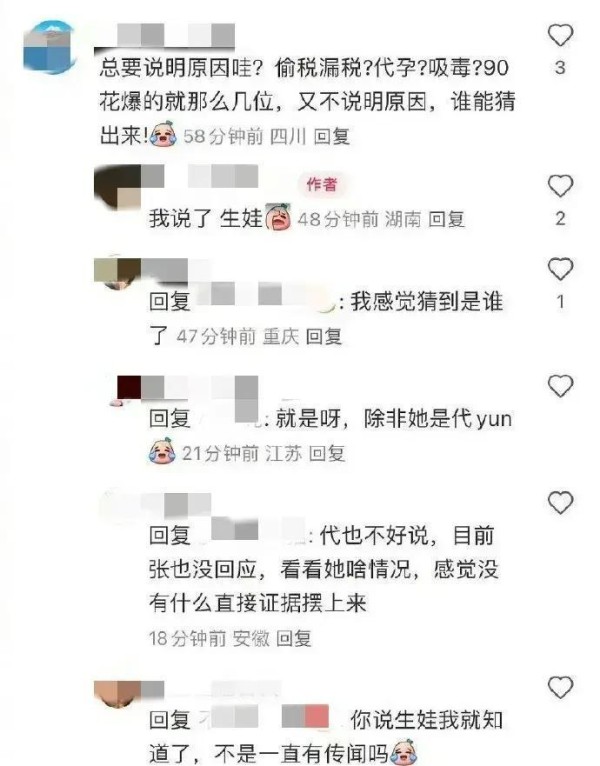600x766 pixels.
Task: Like the Sichuan comment with 3 likes
Action: [560, 35]
